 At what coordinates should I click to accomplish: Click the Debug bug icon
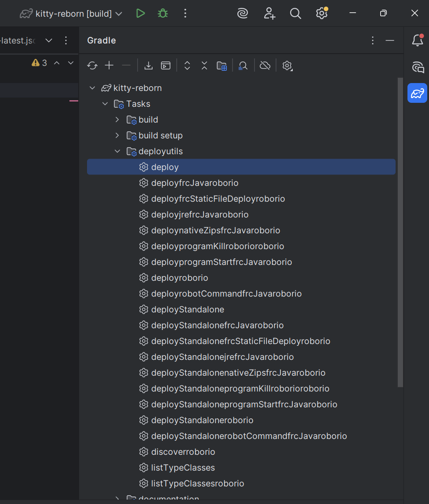(163, 13)
